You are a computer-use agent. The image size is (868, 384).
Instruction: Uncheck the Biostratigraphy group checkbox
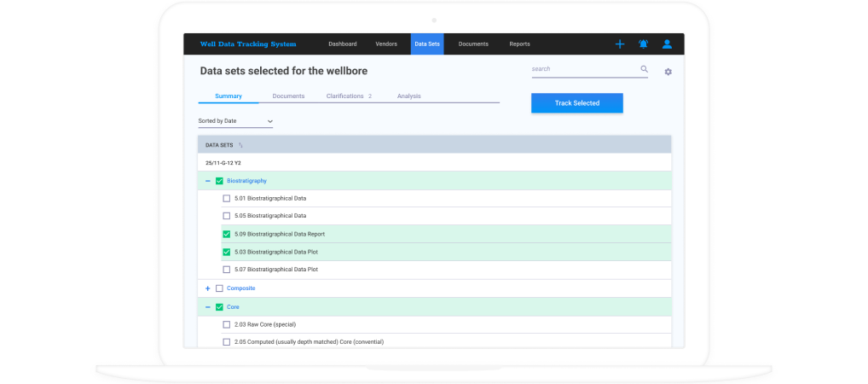coord(219,181)
